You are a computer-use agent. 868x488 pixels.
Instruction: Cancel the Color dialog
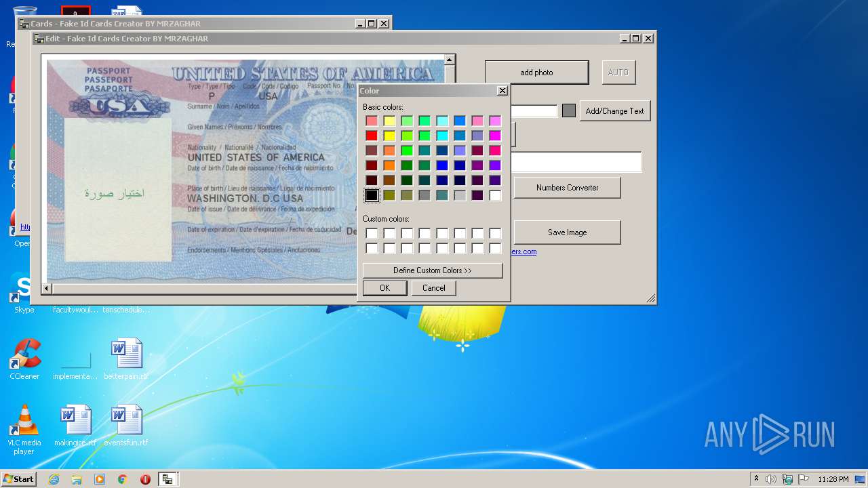coord(434,288)
